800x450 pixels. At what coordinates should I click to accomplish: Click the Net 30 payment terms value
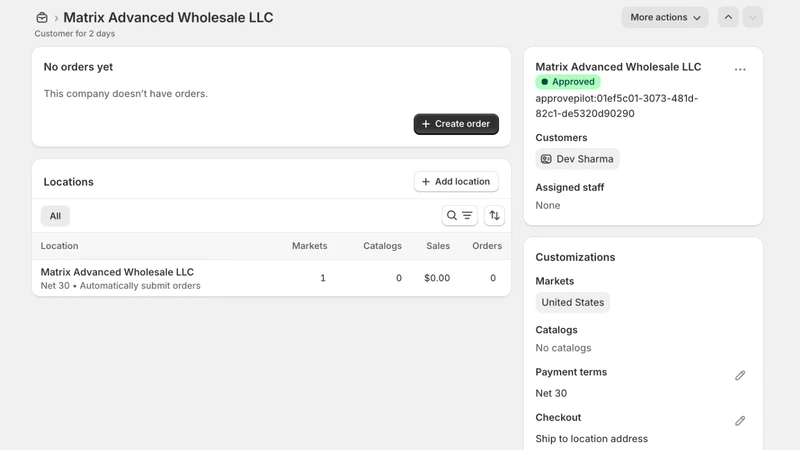551,393
